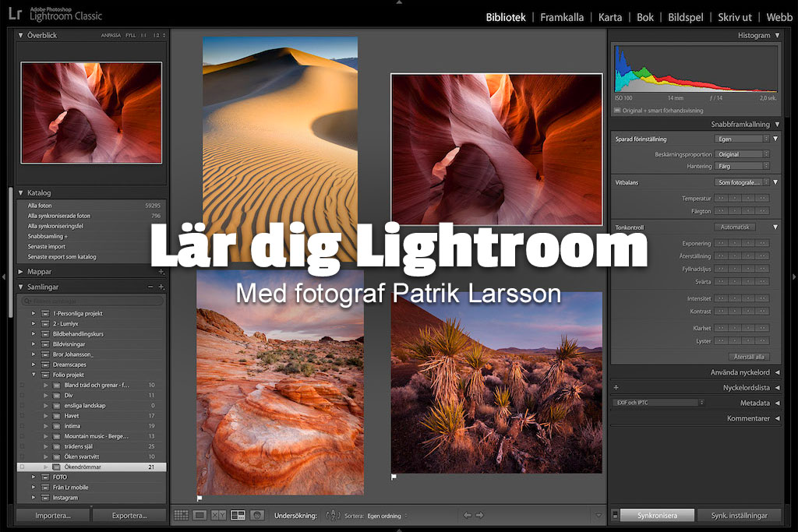Viewport: 798px width, 532px height.
Task: Select the desert yucca plants photo
Action: coord(496,382)
